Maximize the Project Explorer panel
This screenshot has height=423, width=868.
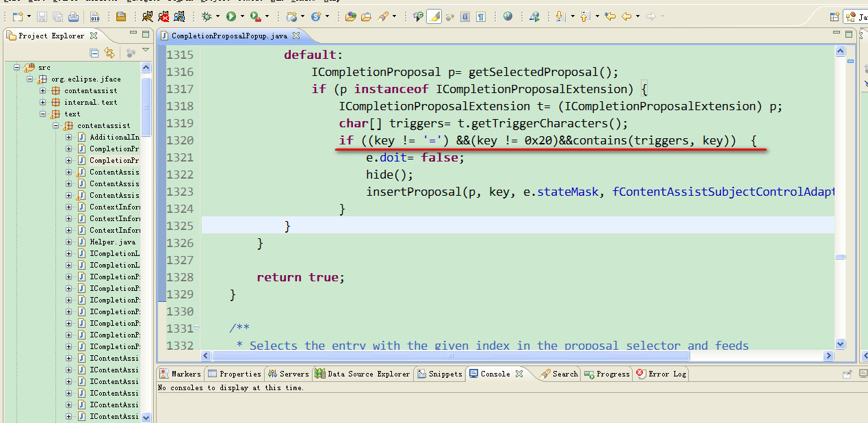point(145,34)
